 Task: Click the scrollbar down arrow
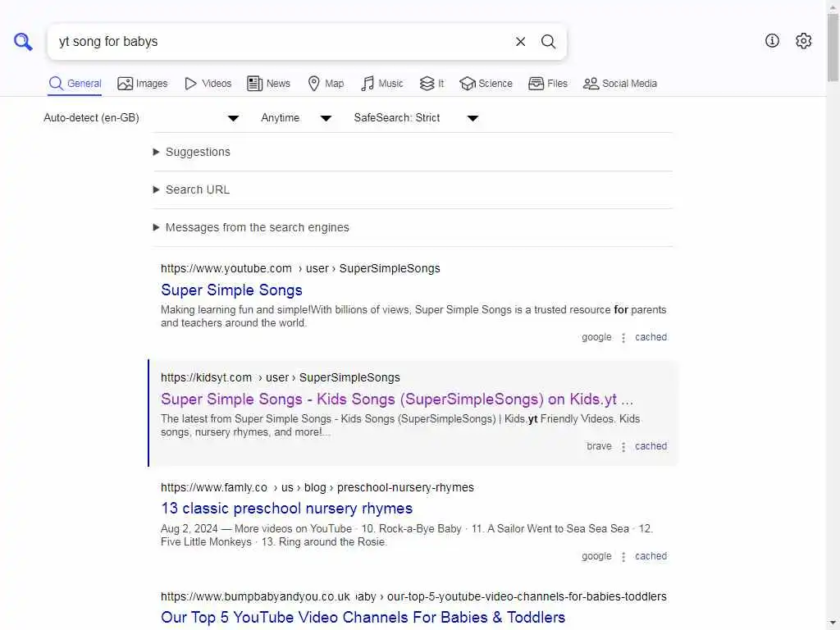[833, 623]
